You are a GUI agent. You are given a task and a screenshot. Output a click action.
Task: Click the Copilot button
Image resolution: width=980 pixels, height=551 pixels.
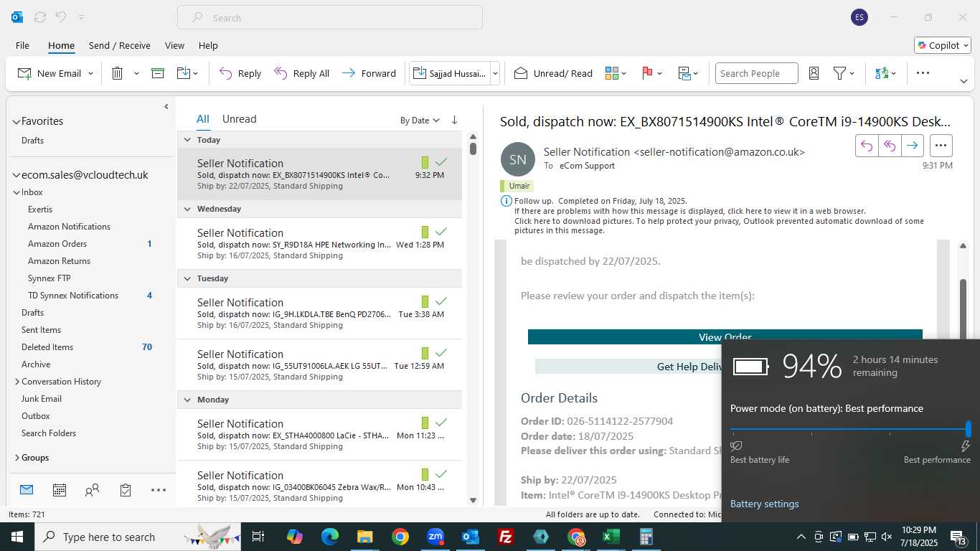coord(943,45)
